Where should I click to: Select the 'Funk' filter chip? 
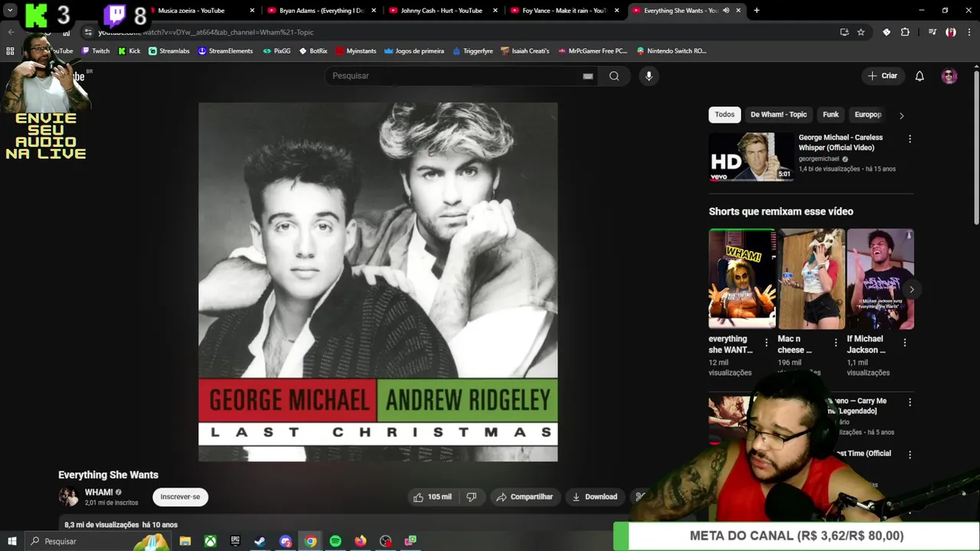831,115
